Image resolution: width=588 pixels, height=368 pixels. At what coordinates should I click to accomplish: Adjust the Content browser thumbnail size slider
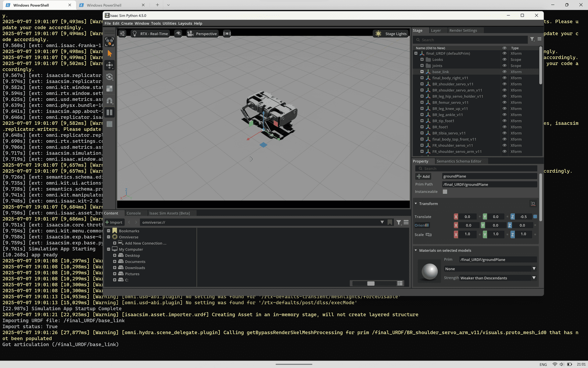coord(371,283)
